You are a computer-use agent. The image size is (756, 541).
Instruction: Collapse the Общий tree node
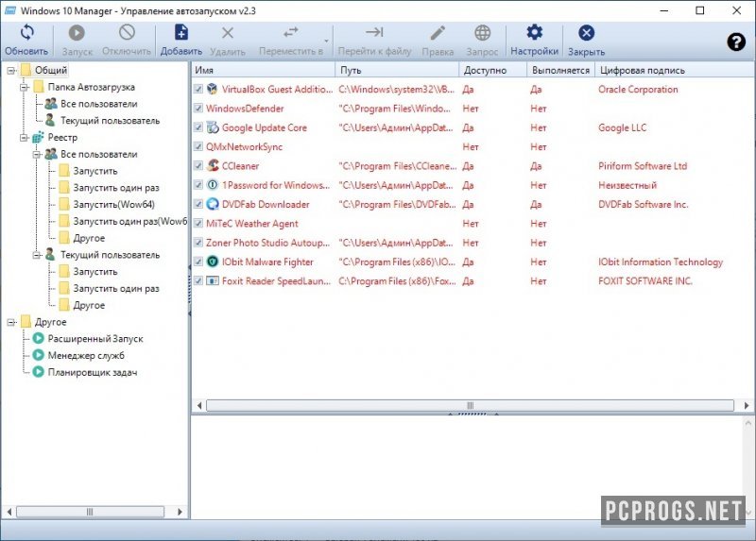[11, 71]
